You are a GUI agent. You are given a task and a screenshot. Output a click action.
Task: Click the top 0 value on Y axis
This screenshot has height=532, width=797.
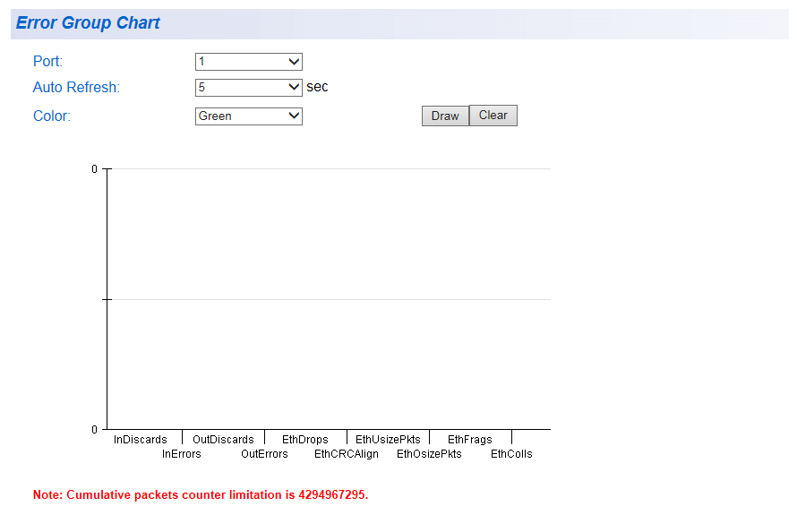[x=95, y=169]
